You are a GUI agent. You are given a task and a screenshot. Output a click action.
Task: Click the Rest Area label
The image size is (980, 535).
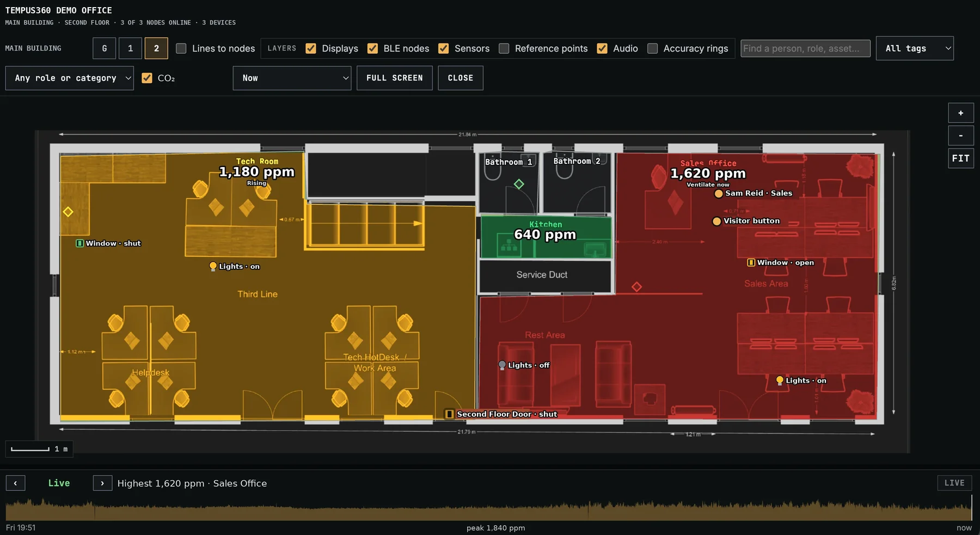[545, 335]
